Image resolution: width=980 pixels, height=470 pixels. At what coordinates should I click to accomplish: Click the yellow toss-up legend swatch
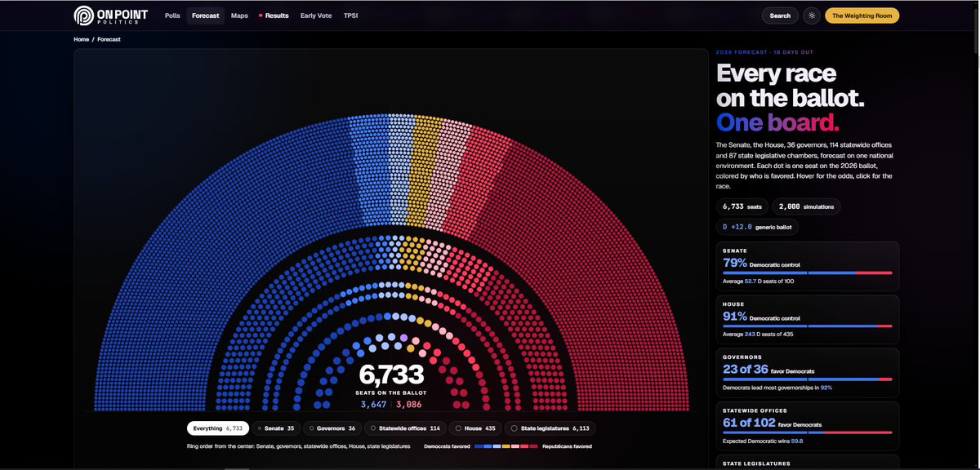[506, 446]
